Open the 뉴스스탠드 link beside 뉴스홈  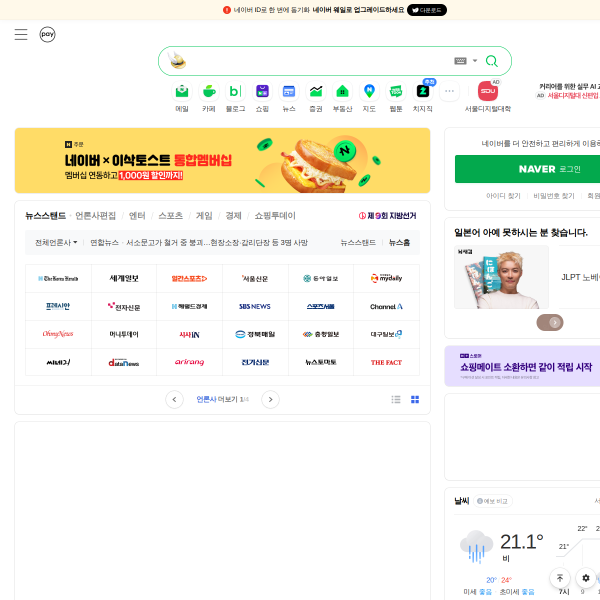[358, 243]
